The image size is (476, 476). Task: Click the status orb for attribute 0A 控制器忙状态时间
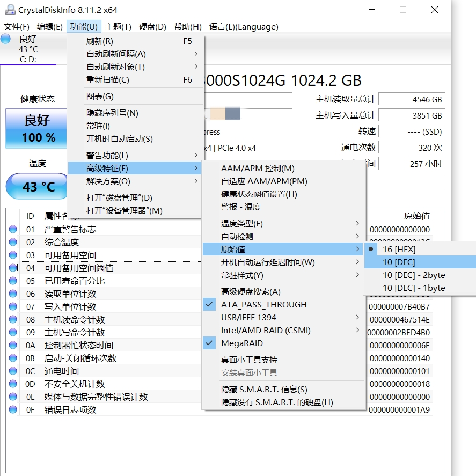click(13, 345)
